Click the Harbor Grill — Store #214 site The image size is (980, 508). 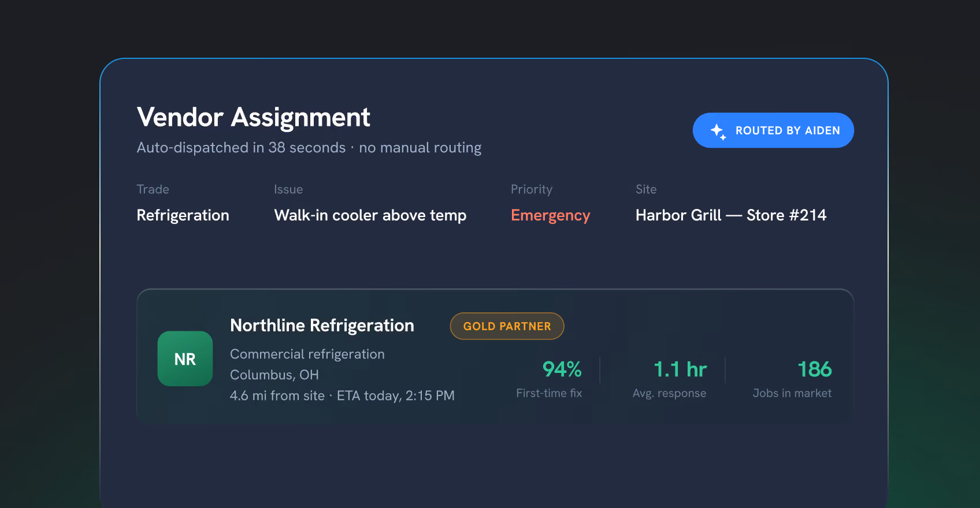731,215
